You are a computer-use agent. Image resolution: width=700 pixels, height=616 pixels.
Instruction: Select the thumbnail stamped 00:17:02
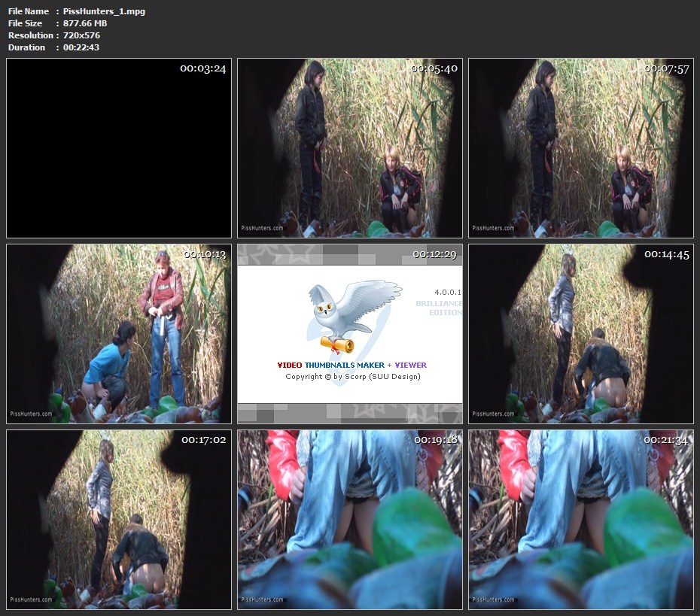[x=119, y=519]
